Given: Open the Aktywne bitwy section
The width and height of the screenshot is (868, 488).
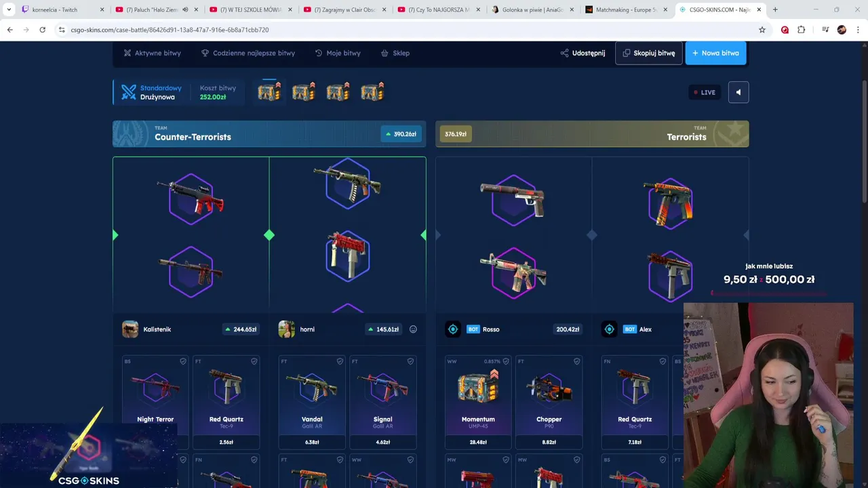Looking at the screenshot, I should click(x=152, y=53).
